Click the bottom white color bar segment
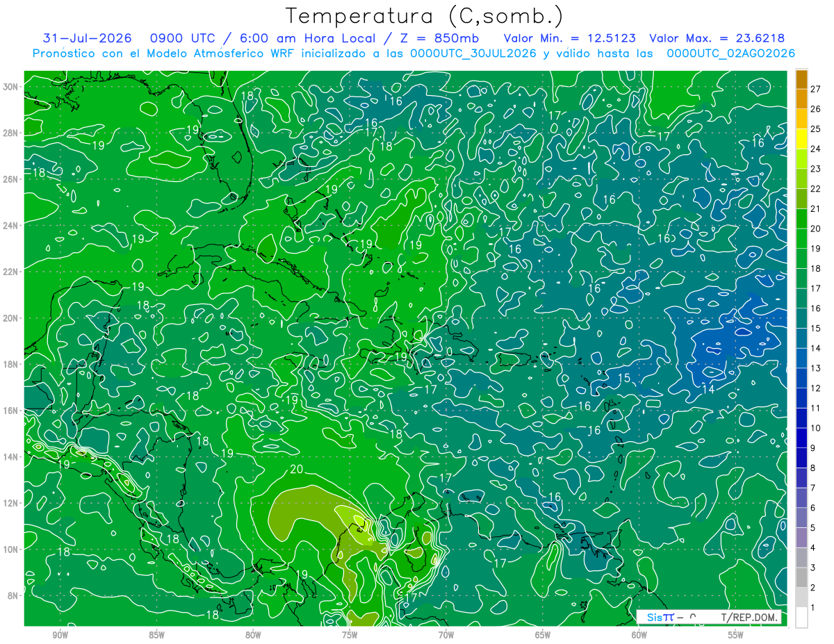834x644 pixels. 801,618
